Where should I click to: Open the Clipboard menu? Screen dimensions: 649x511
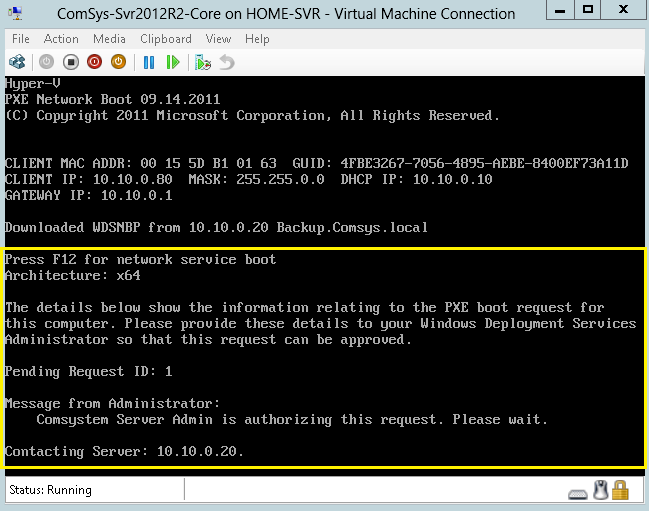[x=166, y=39]
